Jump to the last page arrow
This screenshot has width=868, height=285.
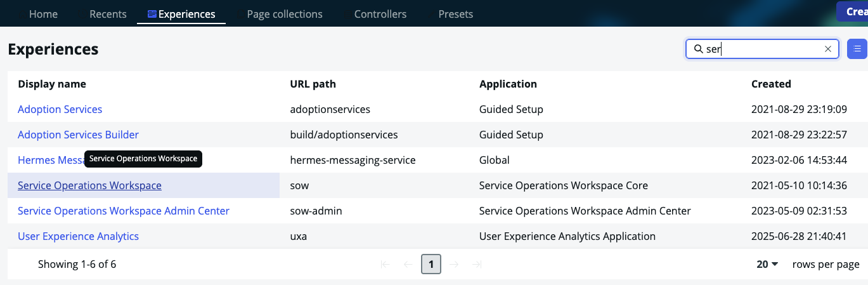click(477, 264)
